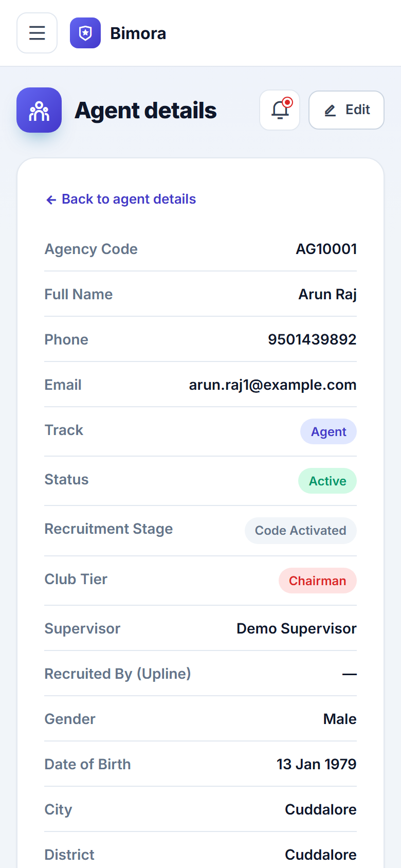Click the phone number 9501439892

point(312,339)
